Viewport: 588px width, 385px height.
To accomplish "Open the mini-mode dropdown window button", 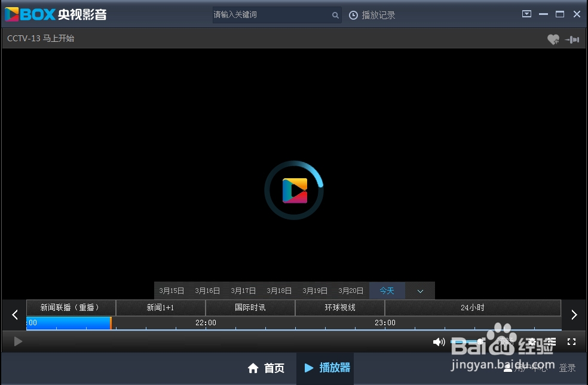I will (526, 14).
